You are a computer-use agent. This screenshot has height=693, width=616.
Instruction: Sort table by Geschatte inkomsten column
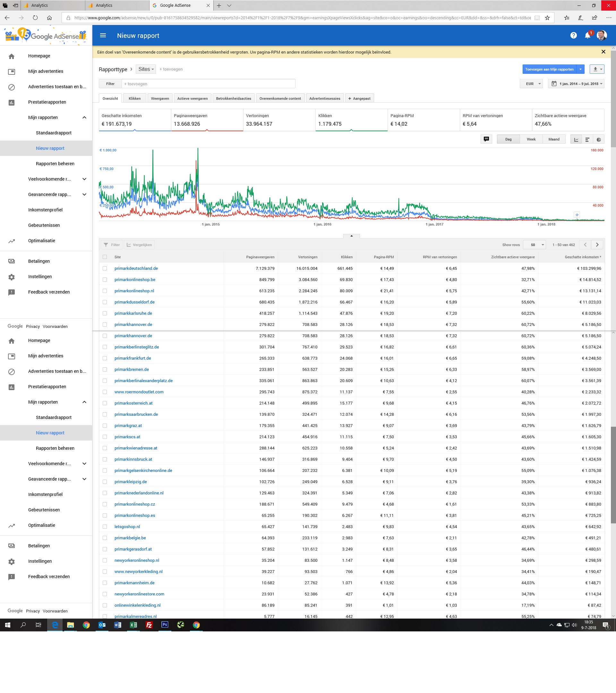tap(583, 257)
